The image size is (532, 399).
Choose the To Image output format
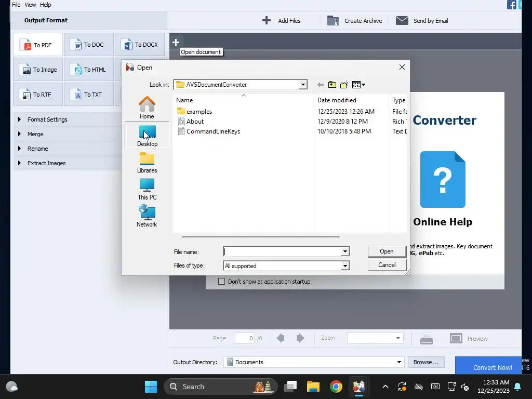tap(37, 70)
